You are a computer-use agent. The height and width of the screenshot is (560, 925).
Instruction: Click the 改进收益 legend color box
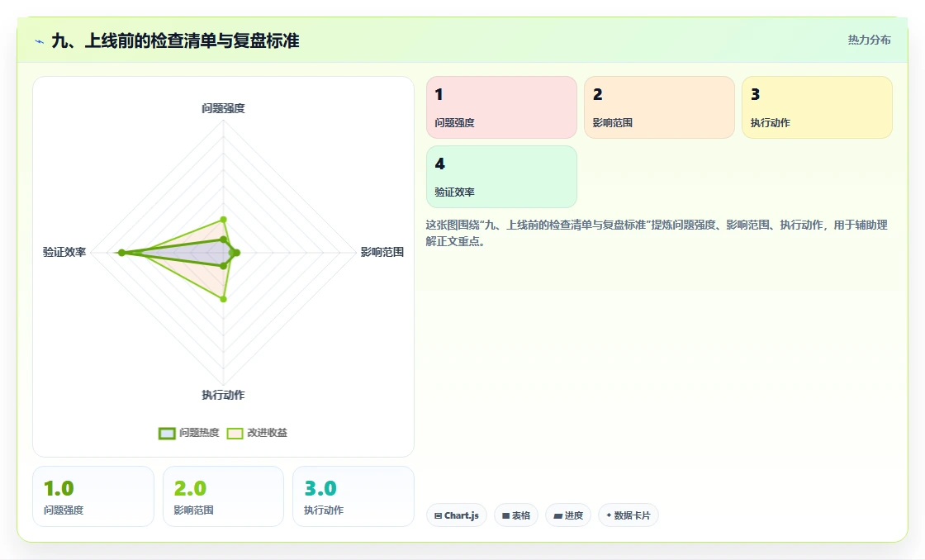[x=235, y=434]
